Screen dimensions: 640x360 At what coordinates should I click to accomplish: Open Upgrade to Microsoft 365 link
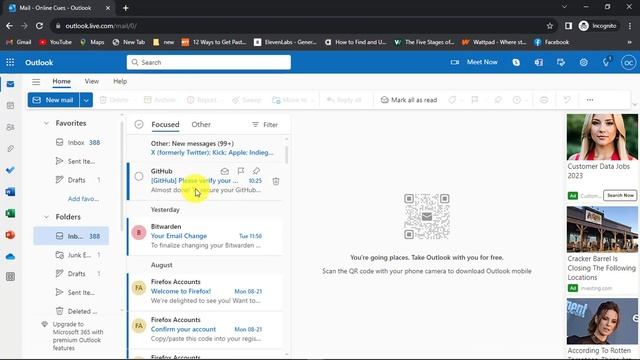click(x=78, y=336)
